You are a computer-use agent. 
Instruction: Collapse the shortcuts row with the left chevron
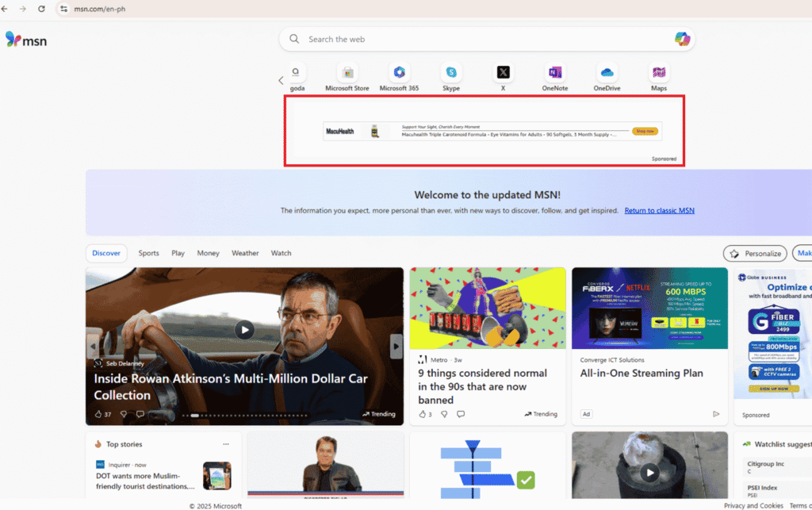click(281, 79)
